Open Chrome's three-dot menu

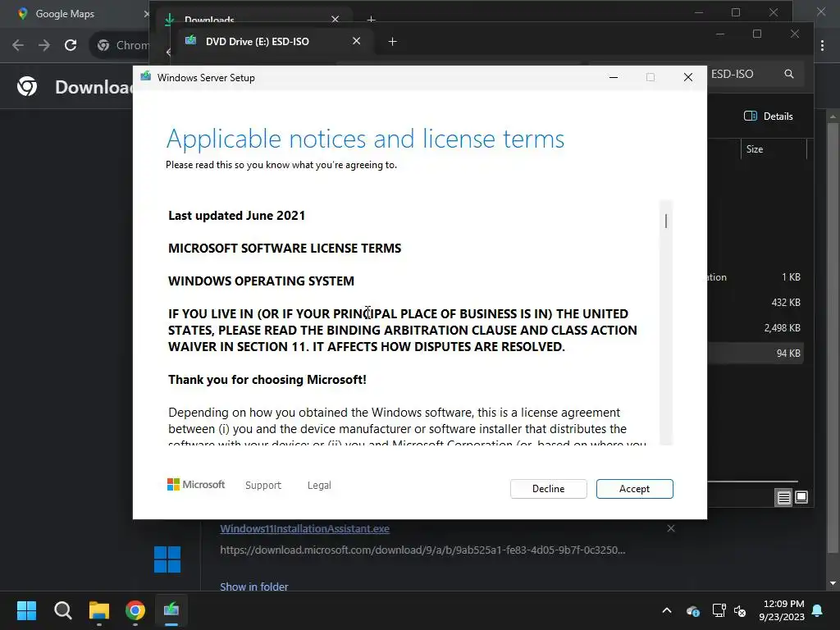tap(822, 46)
